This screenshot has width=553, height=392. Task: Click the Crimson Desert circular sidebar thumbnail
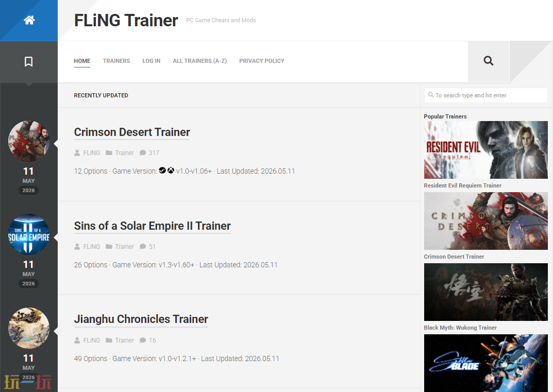click(x=28, y=141)
